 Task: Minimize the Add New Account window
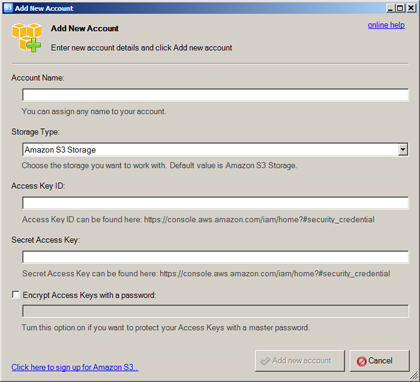[x=391, y=8]
